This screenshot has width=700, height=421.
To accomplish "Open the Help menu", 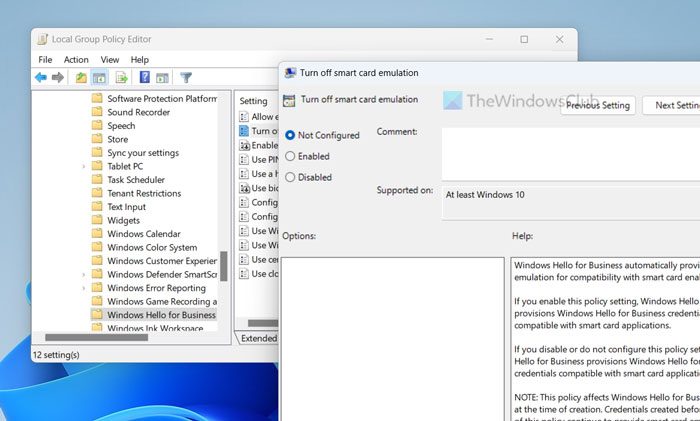I will tap(139, 59).
